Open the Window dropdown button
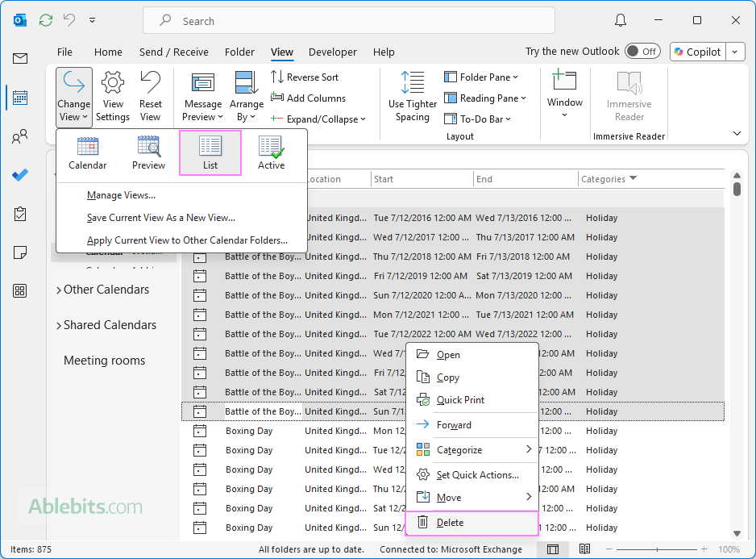 pyautogui.click(x=565, y=94)
